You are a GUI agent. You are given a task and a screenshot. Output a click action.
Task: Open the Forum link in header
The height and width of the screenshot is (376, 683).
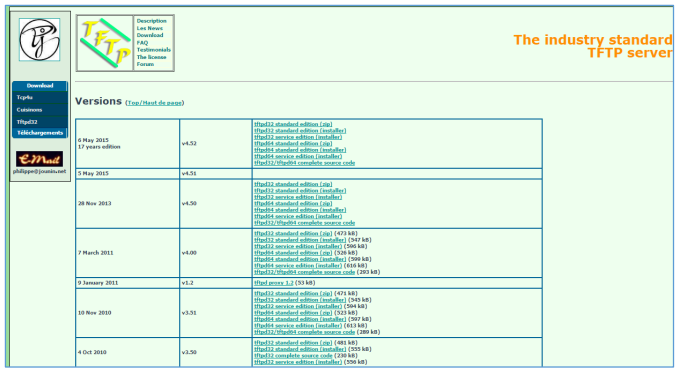click(145, 64)
